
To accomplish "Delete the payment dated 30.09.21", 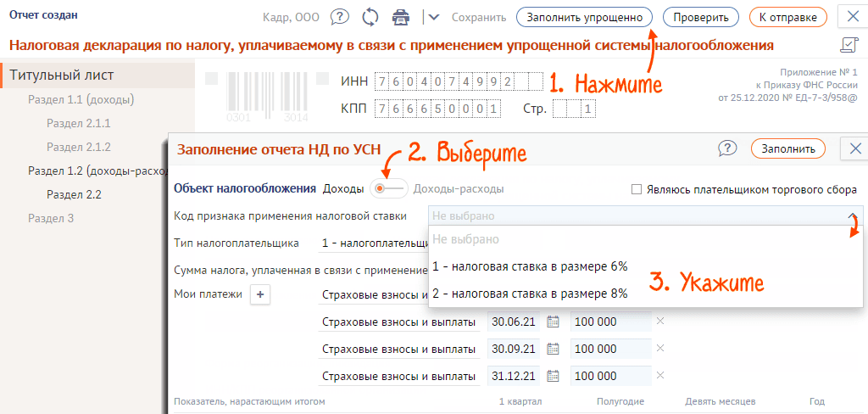I will tap(660, 348).
